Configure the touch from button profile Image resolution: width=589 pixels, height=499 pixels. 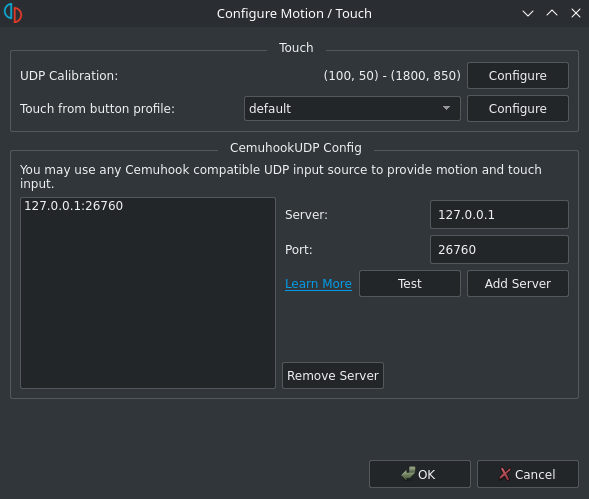[x=518, y=109]
